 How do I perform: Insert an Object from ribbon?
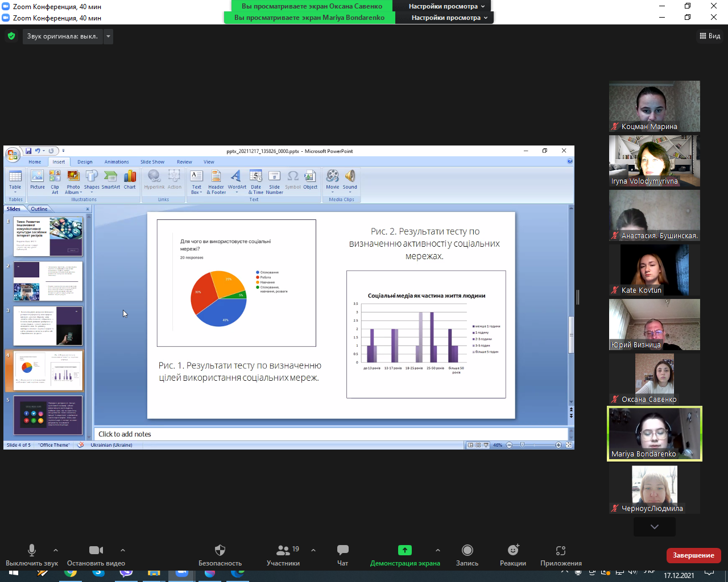pyautogui.click(x=311, y=179)
